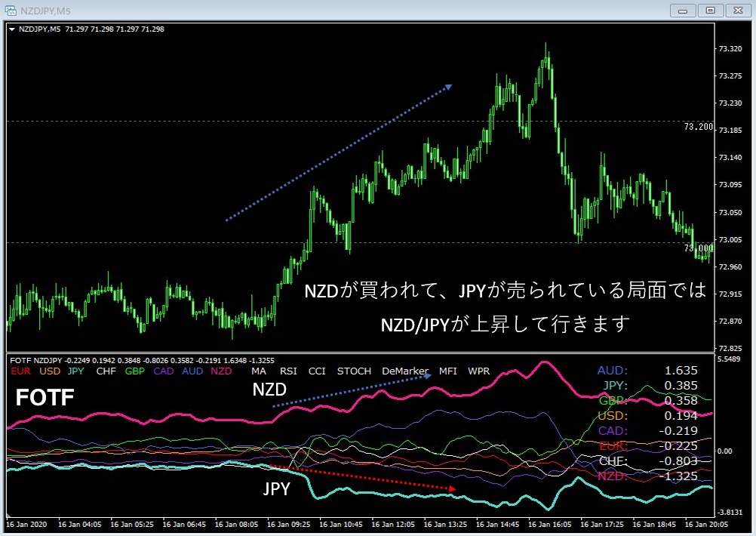Maximize the NZDJPY,M5 chart window
This screenshot has height=536, width=756.
click(710, 11)
